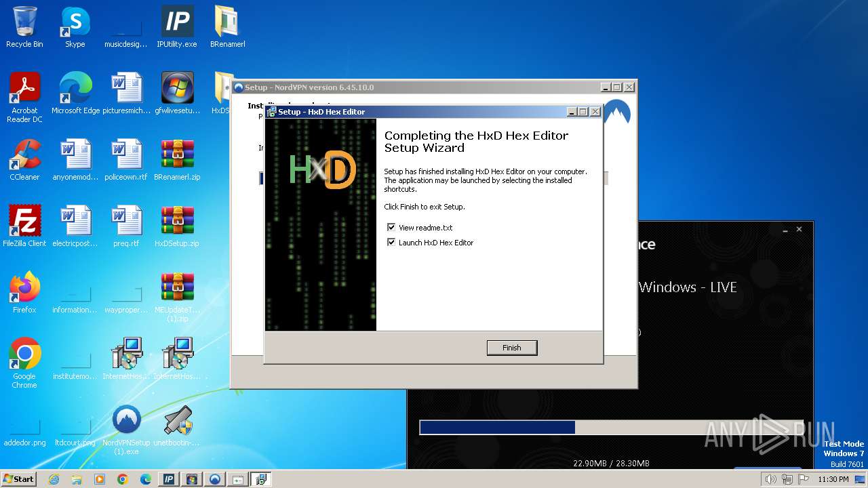Image resolution: width=868 pixels, height=488 pixels.
Task: Minimize the black installer window
Action: pyautogui.click(x=785, y=230)
